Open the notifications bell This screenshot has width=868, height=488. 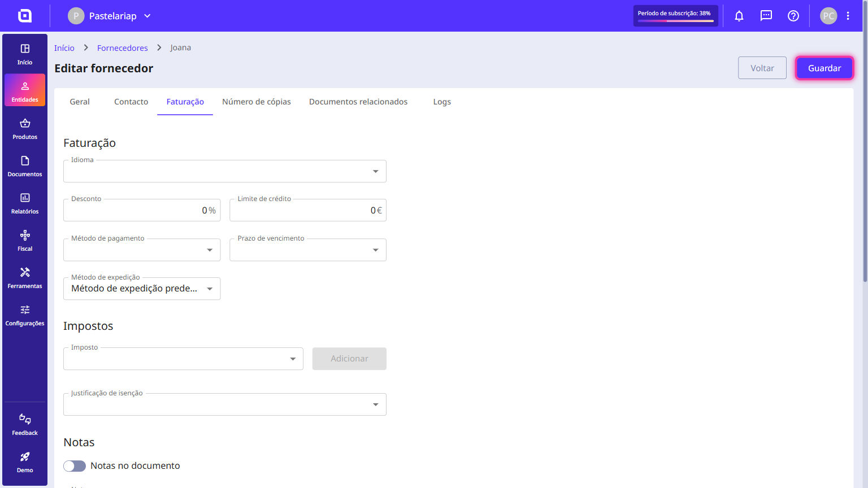[x=739, y=16]
